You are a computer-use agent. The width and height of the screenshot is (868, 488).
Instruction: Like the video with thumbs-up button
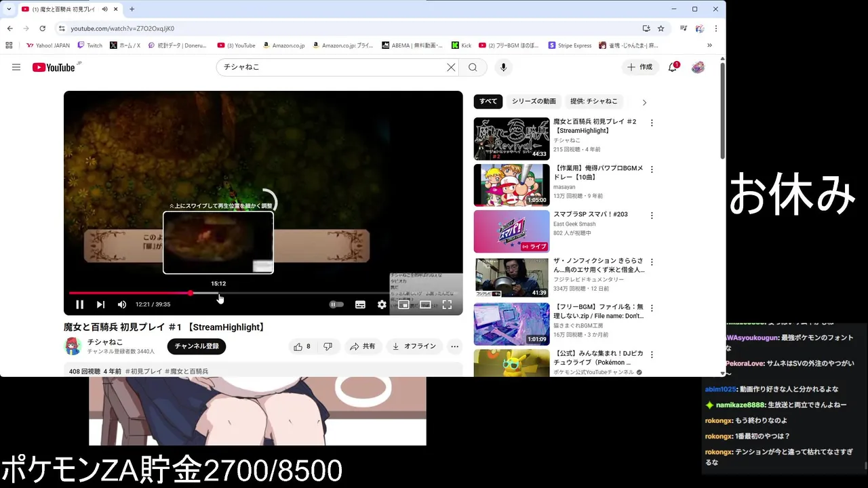[302, 346]
